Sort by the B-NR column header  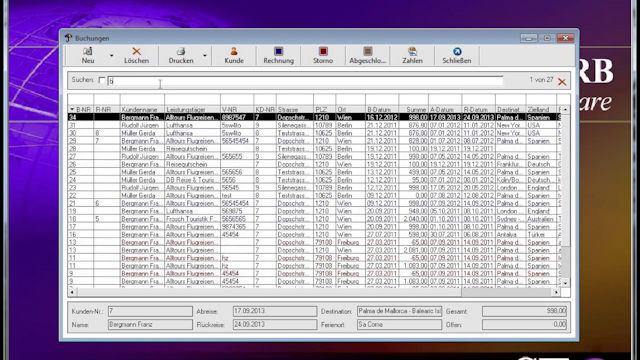click(81, 109)
